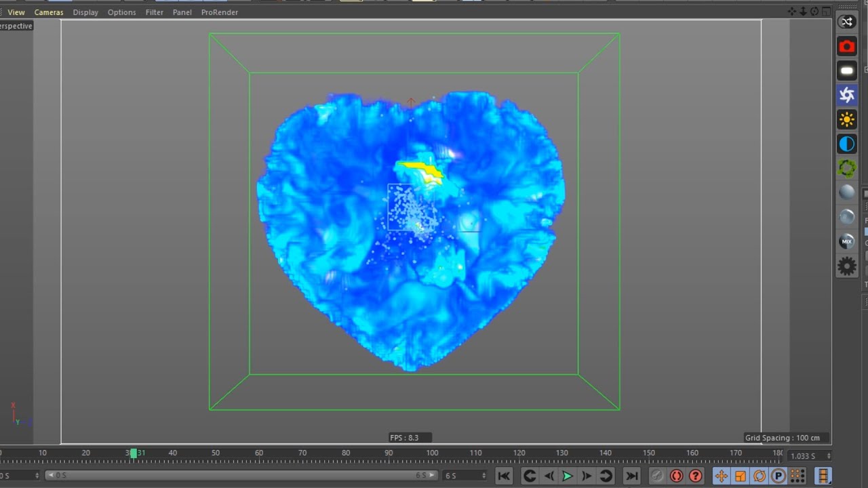The width and height of the screenshot is (868, 488).
Task: Open the View menu
Action: tap(16, 12)
